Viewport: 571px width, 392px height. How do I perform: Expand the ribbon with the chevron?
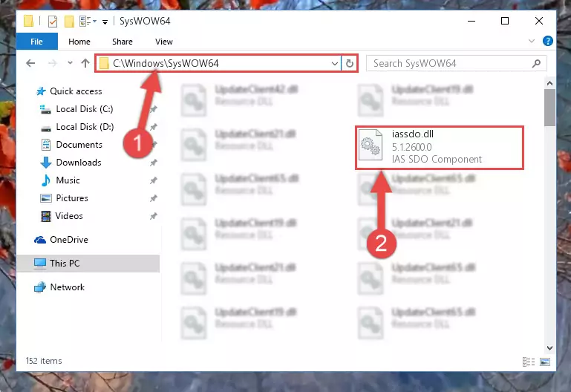tap(532, 41)
